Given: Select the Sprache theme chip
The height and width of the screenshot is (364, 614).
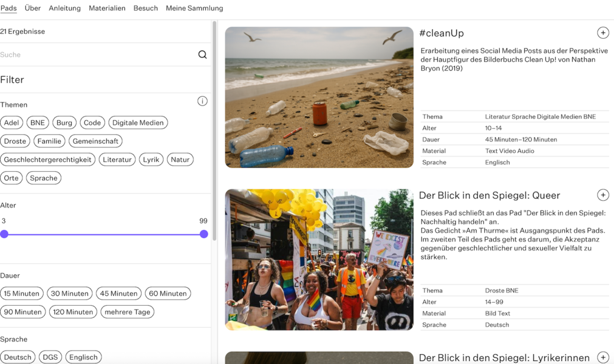Looking at the screenshot, I should pos(44,178).
